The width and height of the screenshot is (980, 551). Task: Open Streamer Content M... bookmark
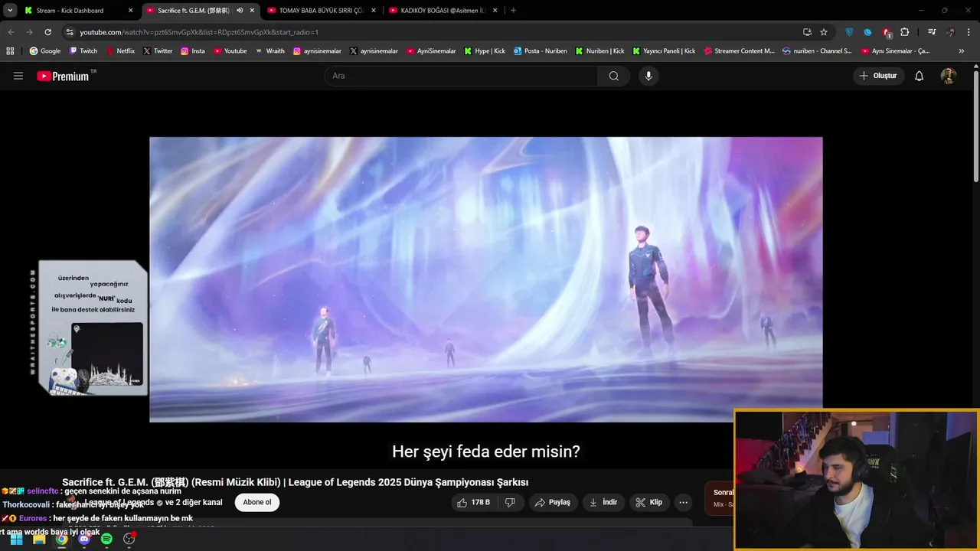pos(739,51)
